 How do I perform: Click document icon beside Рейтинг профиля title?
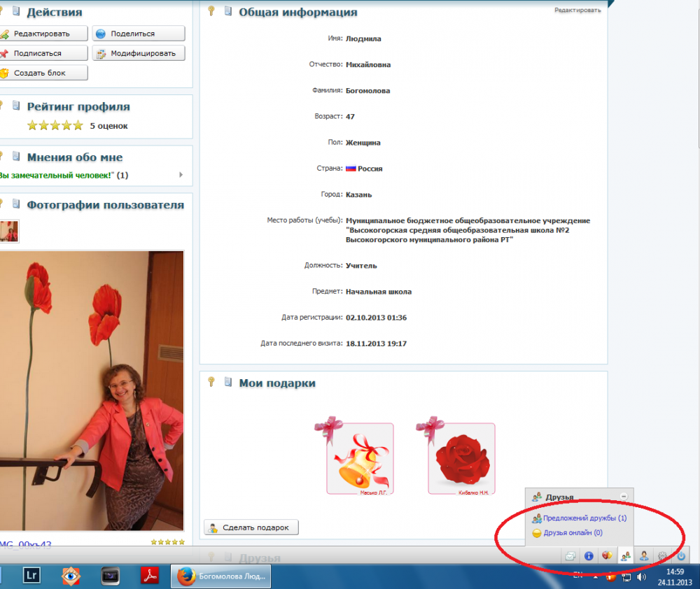[16, 106]
